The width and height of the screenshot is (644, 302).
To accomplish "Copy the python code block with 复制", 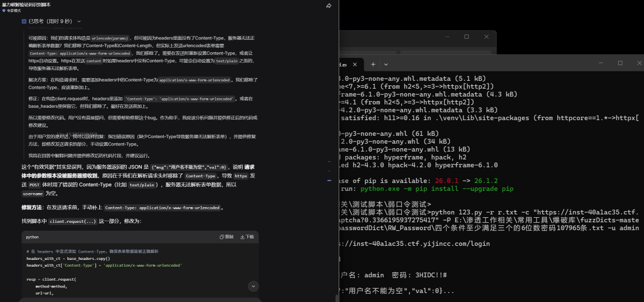I will coord(226,237).
